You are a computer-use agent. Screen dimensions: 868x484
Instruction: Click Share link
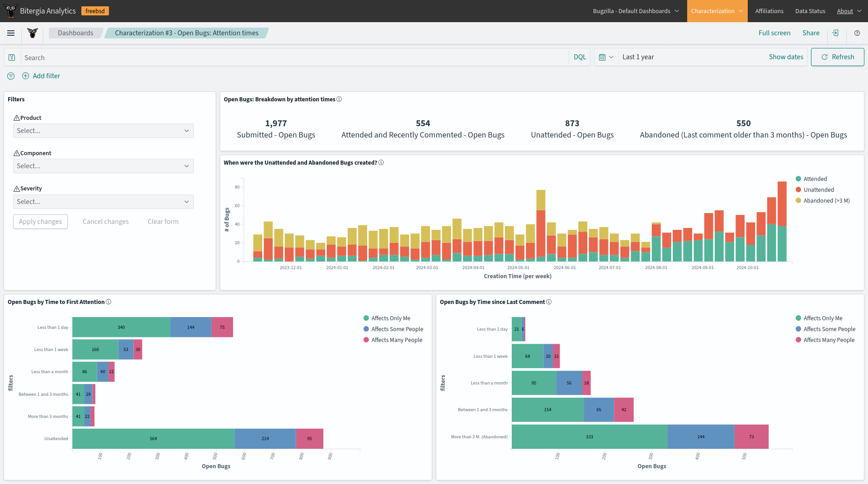pos(811,33)
